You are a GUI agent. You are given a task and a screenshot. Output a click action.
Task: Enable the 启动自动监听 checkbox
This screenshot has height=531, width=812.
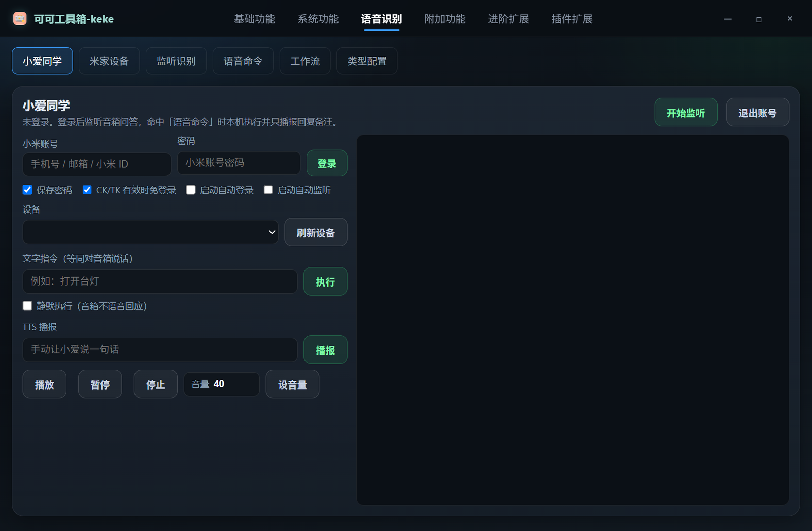(x=268, y=190)
